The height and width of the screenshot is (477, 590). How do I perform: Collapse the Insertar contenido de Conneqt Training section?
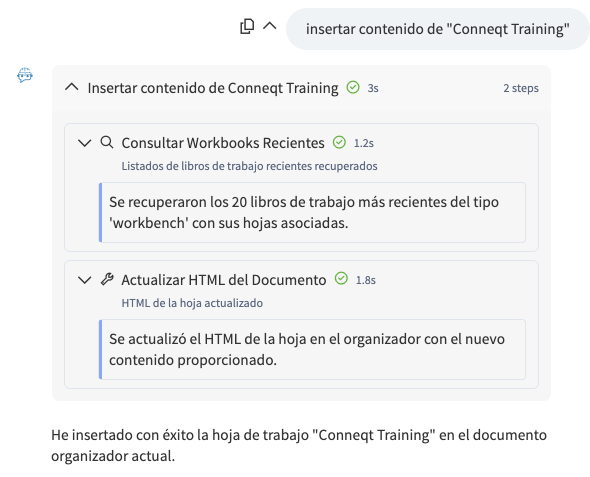click(x=71, y=87)
